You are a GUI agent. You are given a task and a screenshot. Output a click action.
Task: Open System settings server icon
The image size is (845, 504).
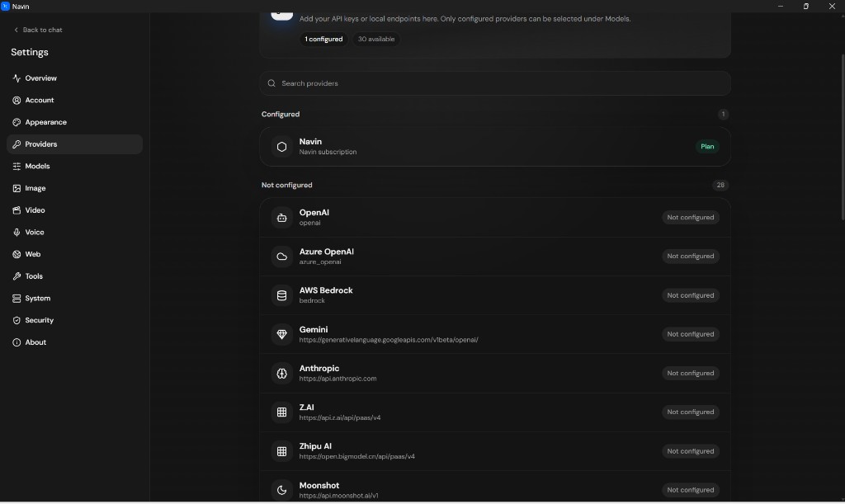pyautogui.click(x=17, y=299)
